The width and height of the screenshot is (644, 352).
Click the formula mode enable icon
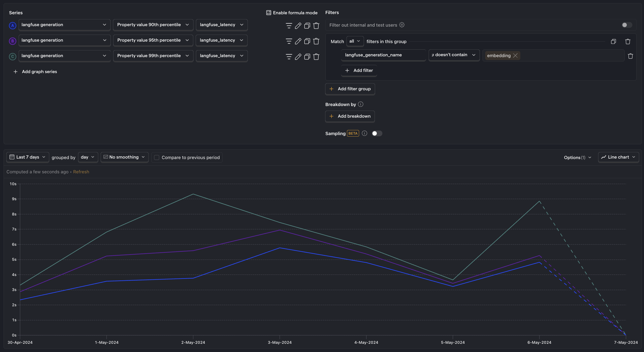pos(268,13)
